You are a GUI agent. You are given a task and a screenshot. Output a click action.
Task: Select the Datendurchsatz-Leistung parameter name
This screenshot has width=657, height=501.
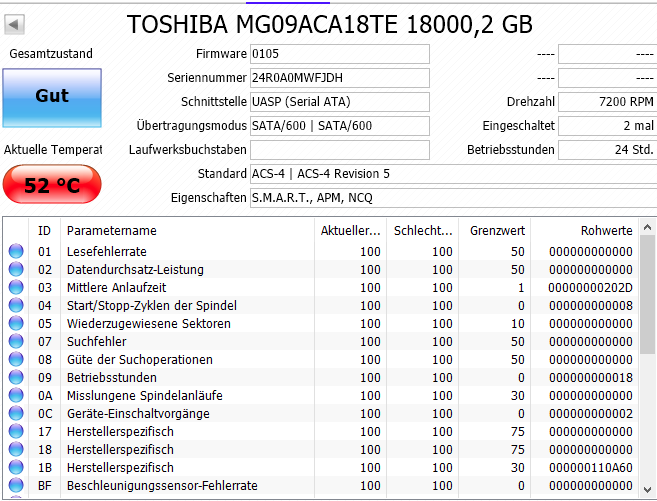point(135,269)
